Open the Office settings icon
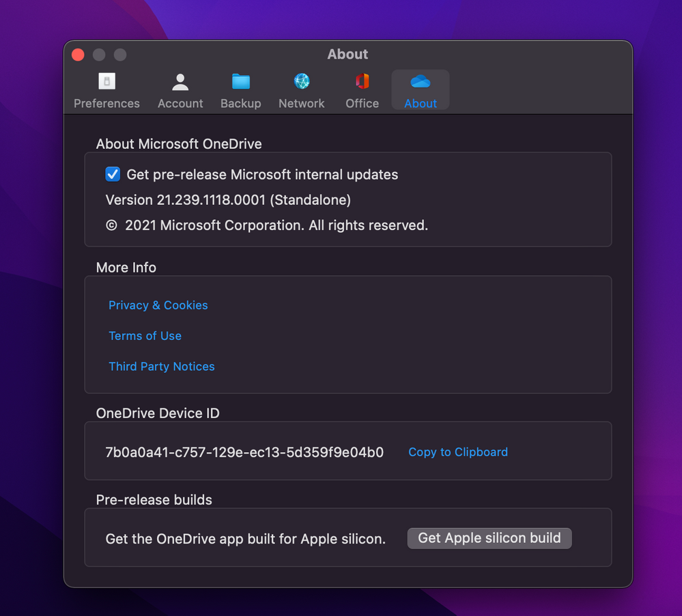This screenshot has height=616, width=682. point(361,81)
